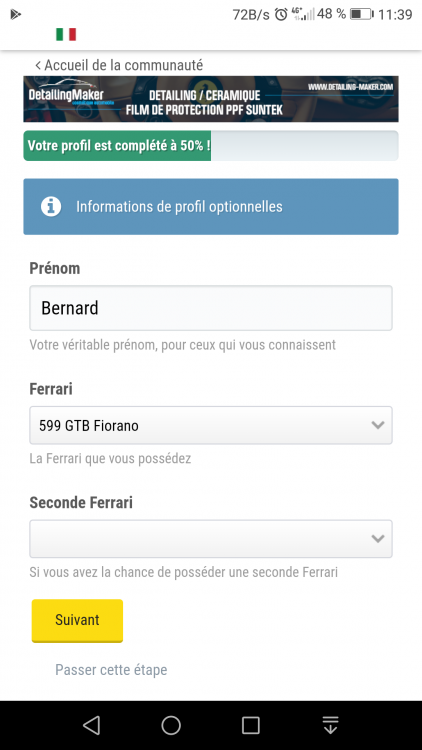Screen dimensions: 422x750
Task: Tap the Italian flag icon
Action: coord(66,34)
